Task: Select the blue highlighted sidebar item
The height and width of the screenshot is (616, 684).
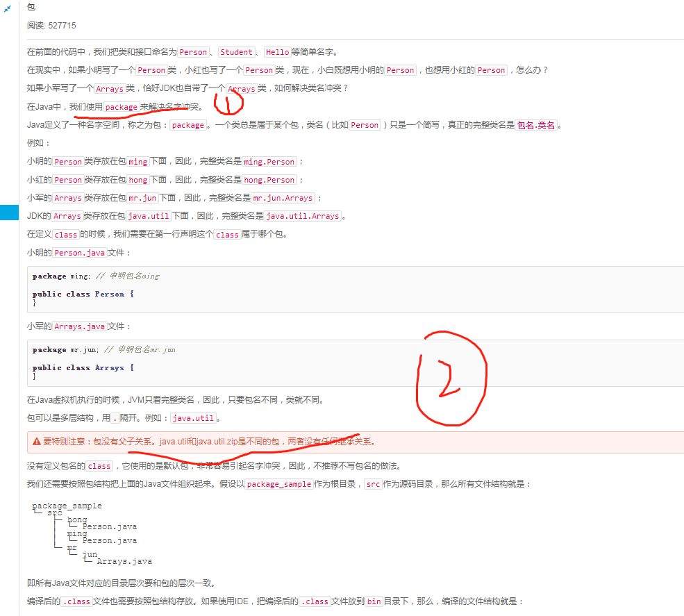Action: (x=9, y=213)
